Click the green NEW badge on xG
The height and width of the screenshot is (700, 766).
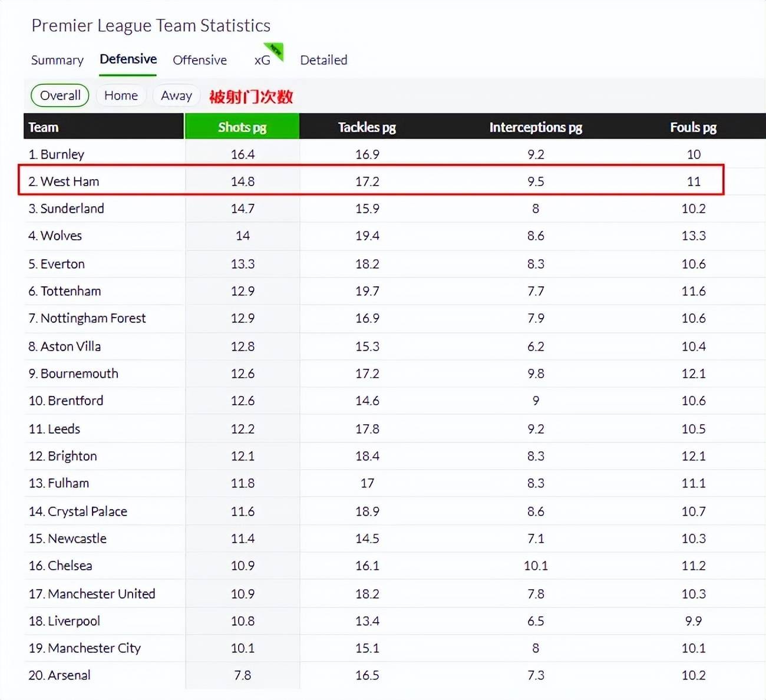coord(275,51)
